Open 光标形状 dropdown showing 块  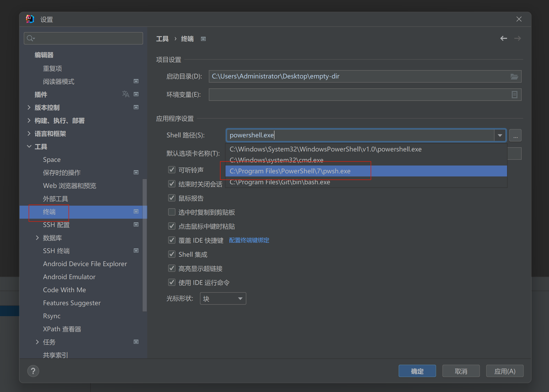click(x=223, y=298)
